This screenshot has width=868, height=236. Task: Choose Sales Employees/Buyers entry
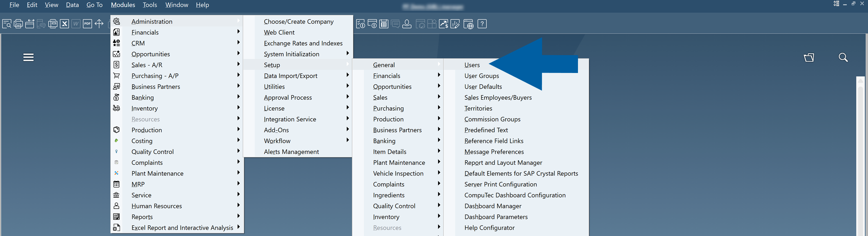(x=498, y=98)
